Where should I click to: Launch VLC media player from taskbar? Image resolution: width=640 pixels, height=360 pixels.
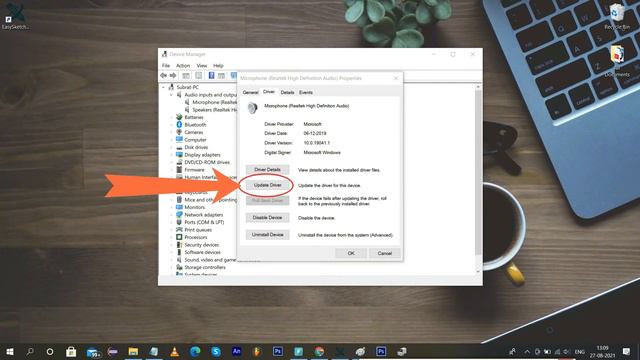[174, 351]
